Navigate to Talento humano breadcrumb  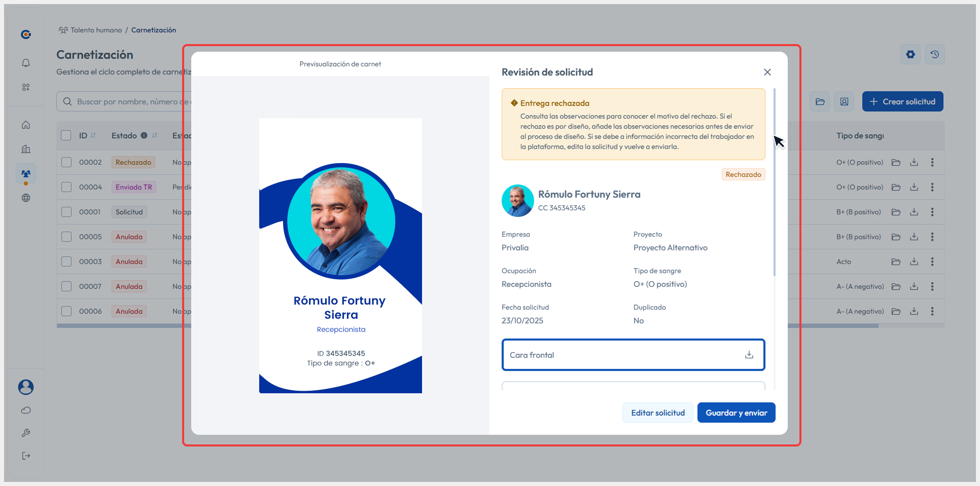[96, 30]
